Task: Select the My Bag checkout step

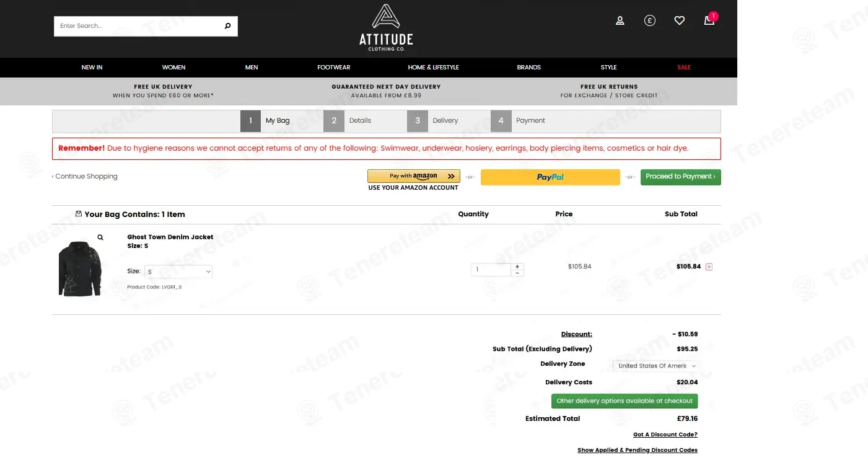Action: [266, 121]
